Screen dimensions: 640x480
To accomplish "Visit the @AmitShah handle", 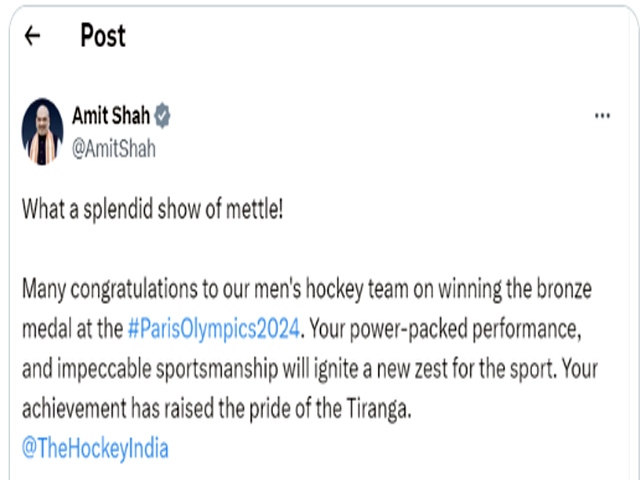I will pos(113,148).
